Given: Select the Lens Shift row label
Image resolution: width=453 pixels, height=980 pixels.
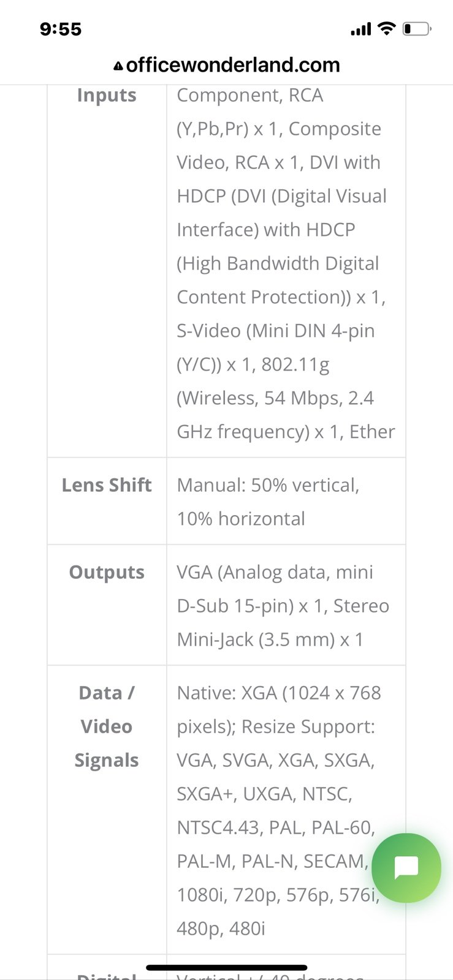Looking at the screenshot, I should (107, 485).
